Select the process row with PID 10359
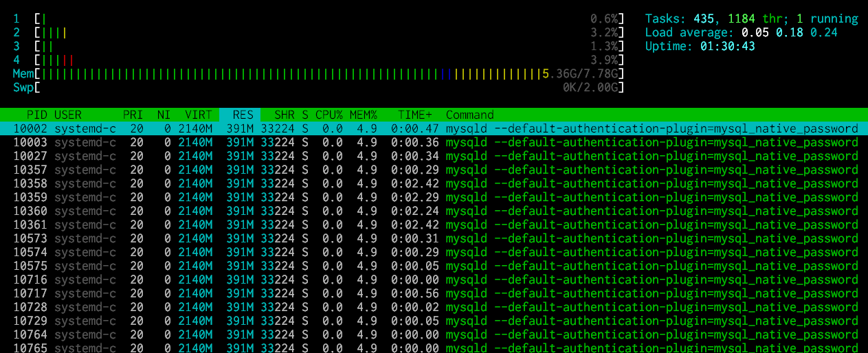Viewport: 868px width, 353px height. (x=434, y=197)
